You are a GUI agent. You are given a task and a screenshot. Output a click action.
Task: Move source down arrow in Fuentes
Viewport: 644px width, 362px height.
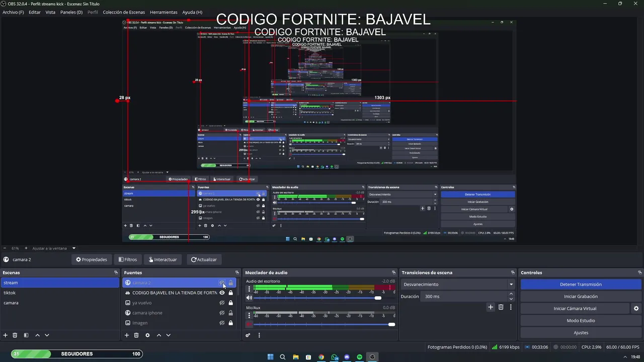[x=169, y=335]
